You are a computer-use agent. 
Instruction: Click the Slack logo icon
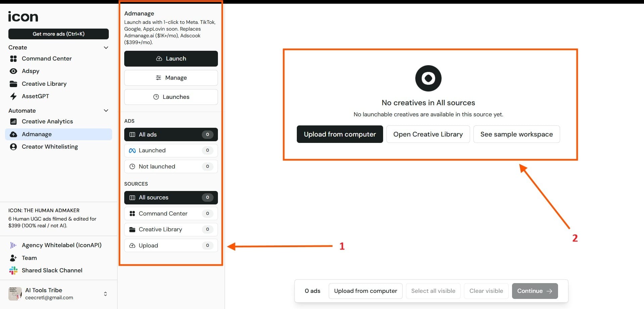13,270
